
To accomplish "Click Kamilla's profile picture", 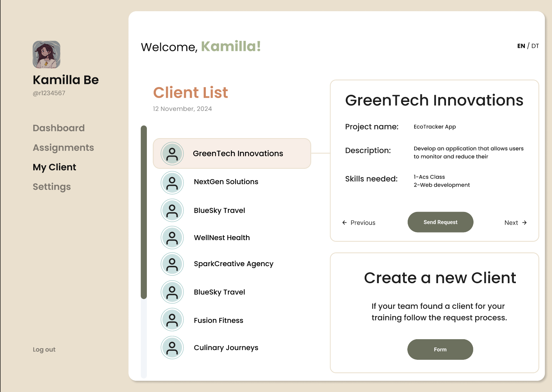I will (x=46, y=55).
